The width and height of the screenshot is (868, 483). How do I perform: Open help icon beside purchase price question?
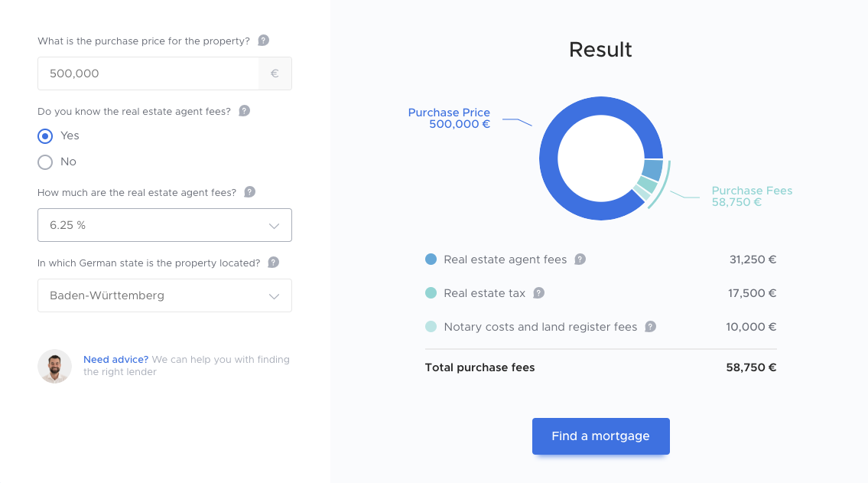coord(264,41)
